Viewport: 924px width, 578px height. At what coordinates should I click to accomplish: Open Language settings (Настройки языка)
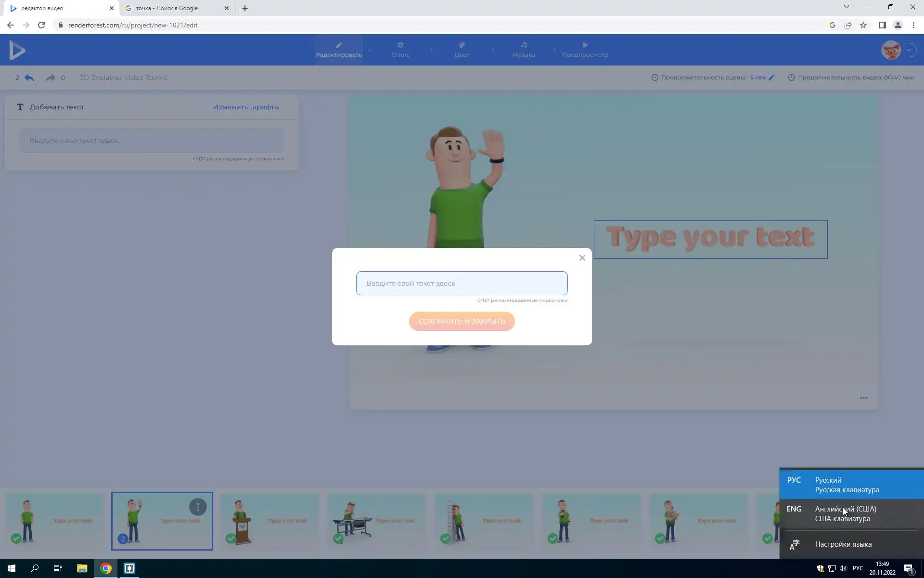tap(843, 544)
